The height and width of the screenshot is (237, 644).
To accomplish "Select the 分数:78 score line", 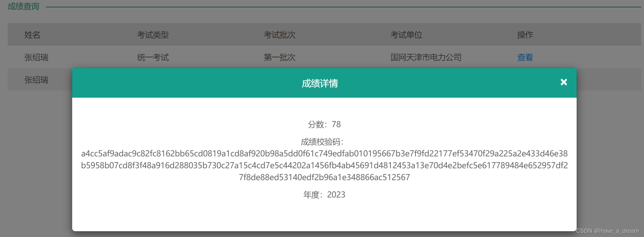I will pos(324,124).
